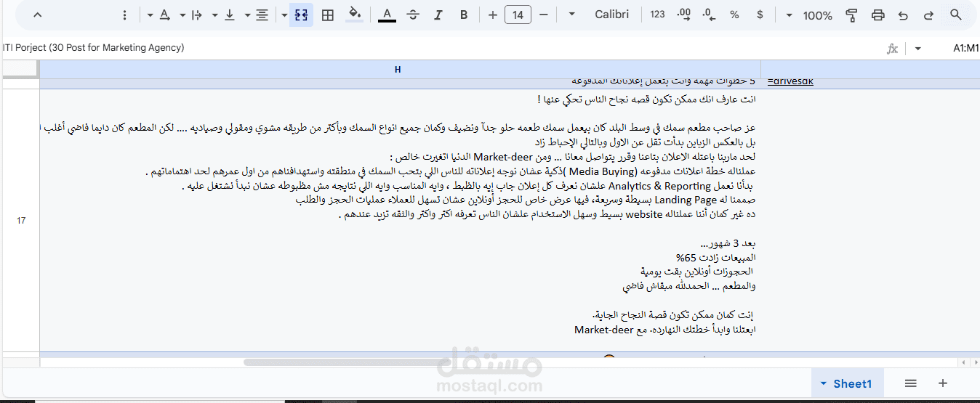Open the name box dropdown arrow

(918, 49)
